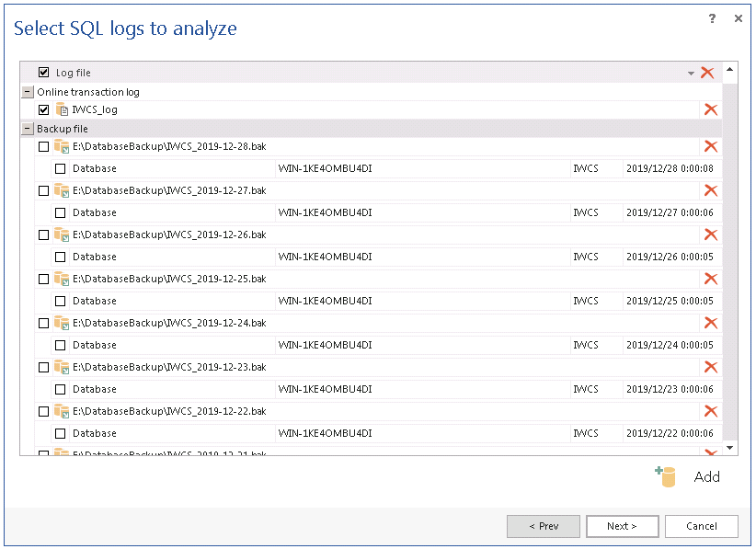The image size is (756, 549).
Task: Go back with the < Prev button
Action: click(543, 526)
